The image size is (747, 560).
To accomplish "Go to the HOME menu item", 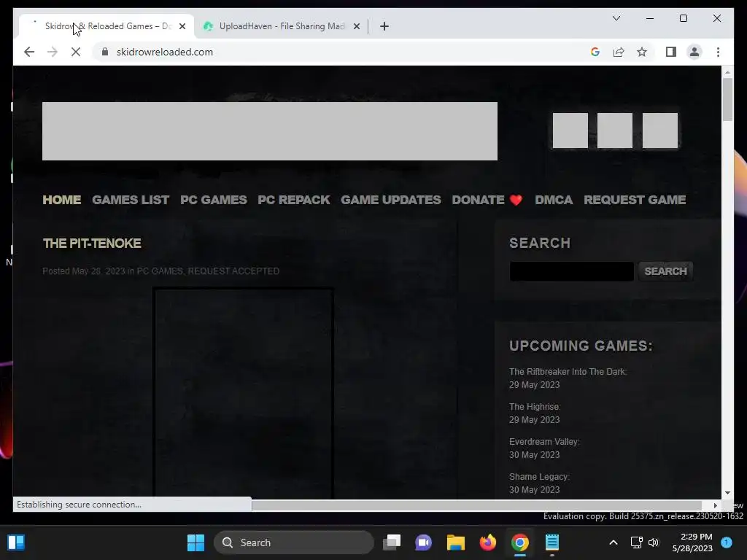I will (62, 200).
